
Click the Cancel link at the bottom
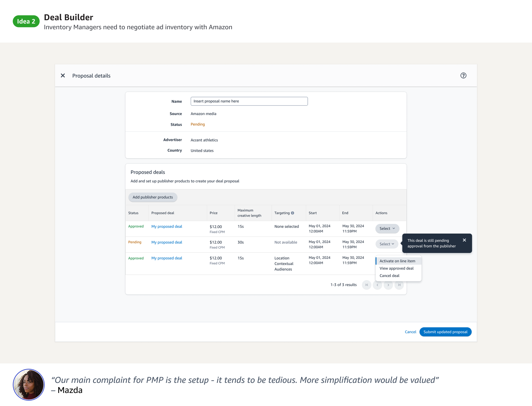[x=410, y=332]
